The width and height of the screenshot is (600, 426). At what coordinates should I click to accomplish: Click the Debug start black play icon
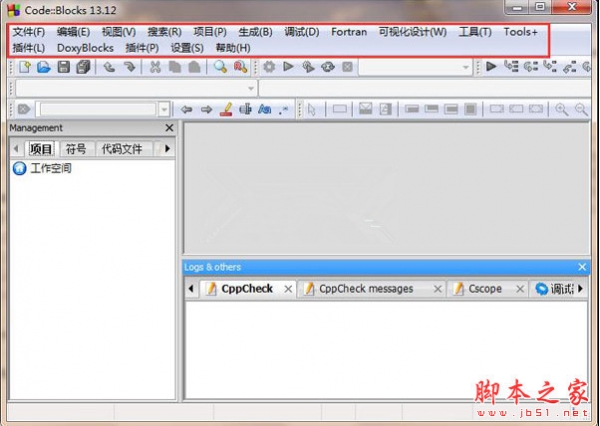491,67
